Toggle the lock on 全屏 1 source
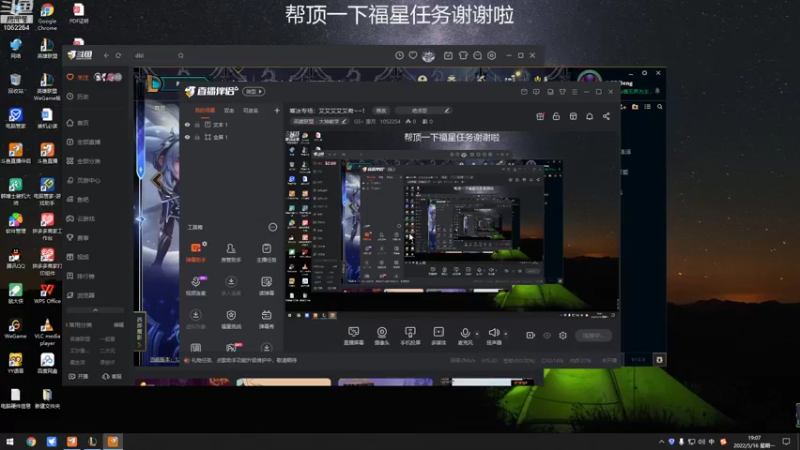Viewport: 800px width, 450px height. pyautogui.click(x=197, y=137)
